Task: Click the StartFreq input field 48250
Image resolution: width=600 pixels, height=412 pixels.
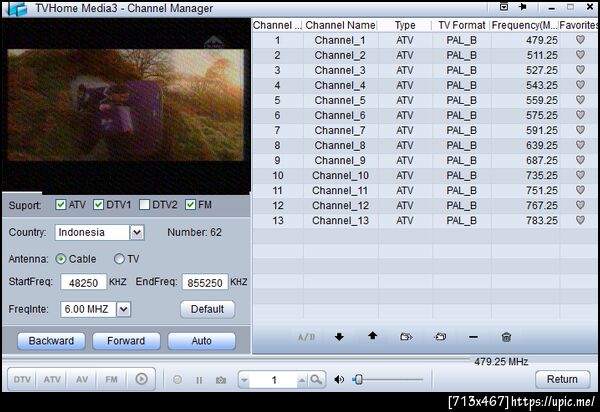Action: point(83,282)
